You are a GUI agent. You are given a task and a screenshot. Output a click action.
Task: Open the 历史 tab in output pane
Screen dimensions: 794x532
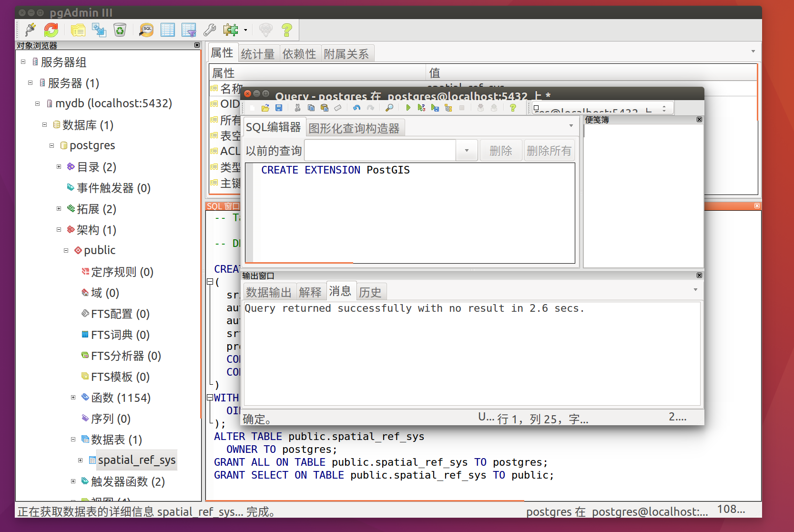click(x=370, y=292)
